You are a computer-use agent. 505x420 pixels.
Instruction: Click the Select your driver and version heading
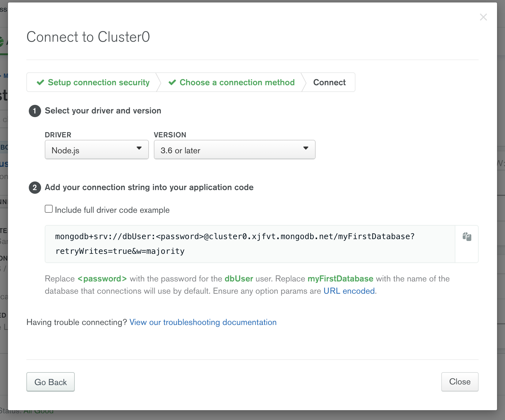(x=103, y=111)
